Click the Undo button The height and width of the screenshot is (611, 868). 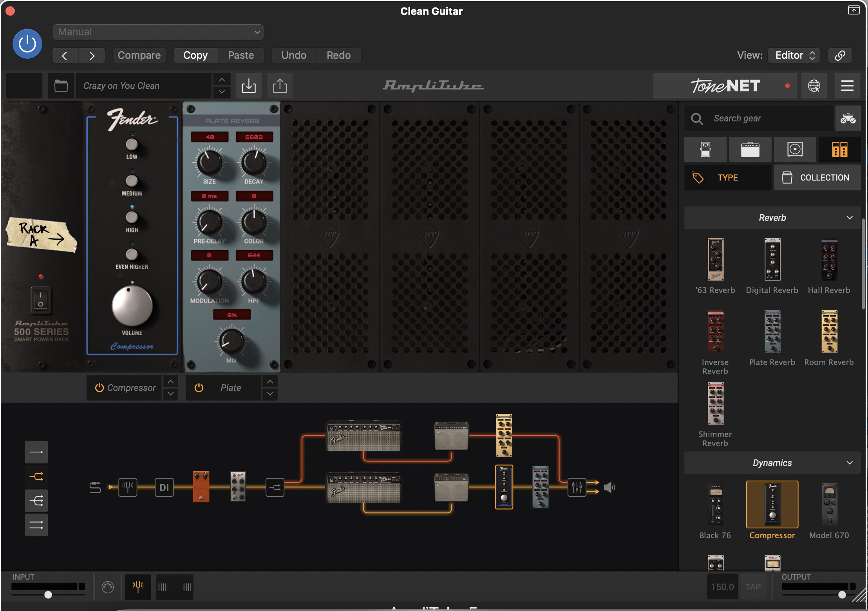pyautogui.click(x=294, y=55)
